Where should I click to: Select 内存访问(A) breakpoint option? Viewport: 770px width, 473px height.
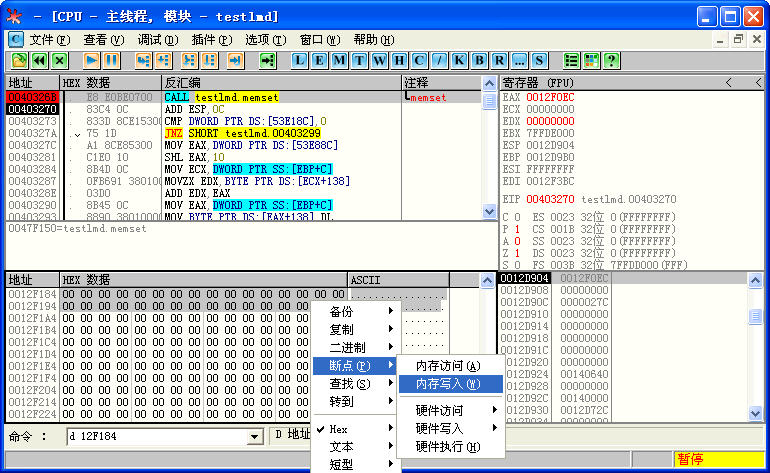click(450, 366)
